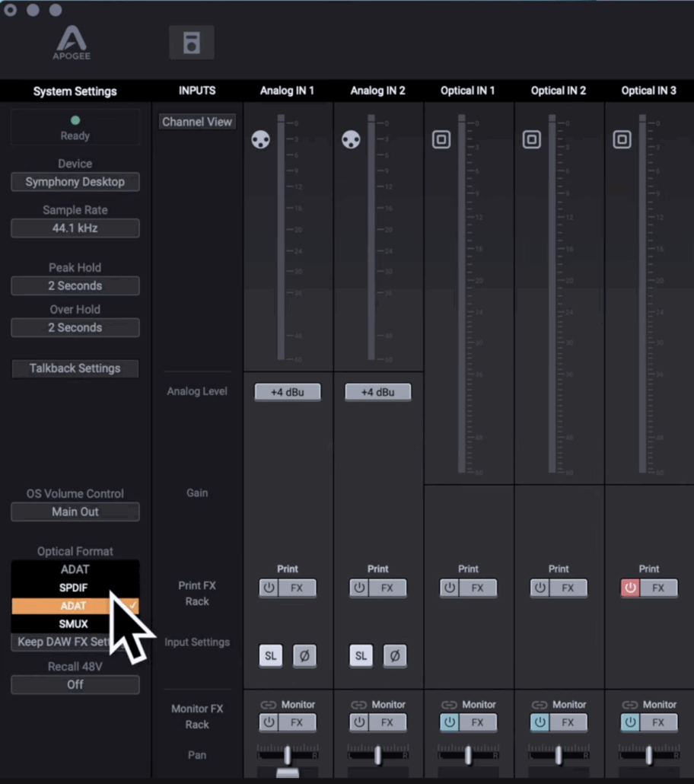Image resolution: width=694 pixels, height=784 pixels.
Task: Select SPDIF in the Optical Format menu
Action: [75, 588]
